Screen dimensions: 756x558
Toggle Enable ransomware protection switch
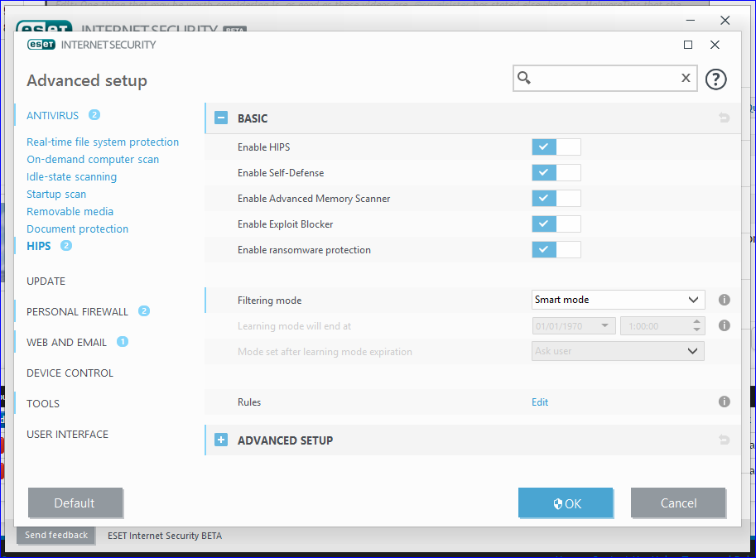(x=556, y=249)
